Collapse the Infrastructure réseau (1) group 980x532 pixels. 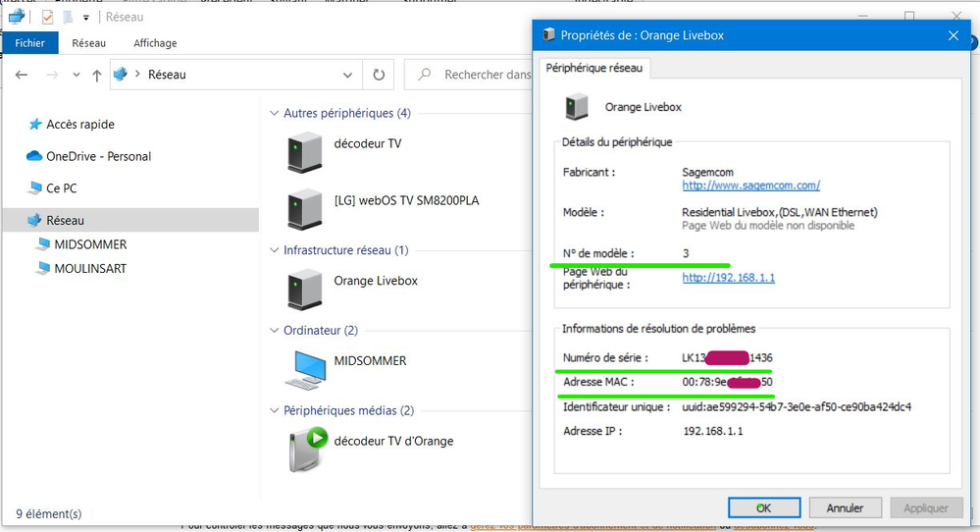(x=274, y=250)
